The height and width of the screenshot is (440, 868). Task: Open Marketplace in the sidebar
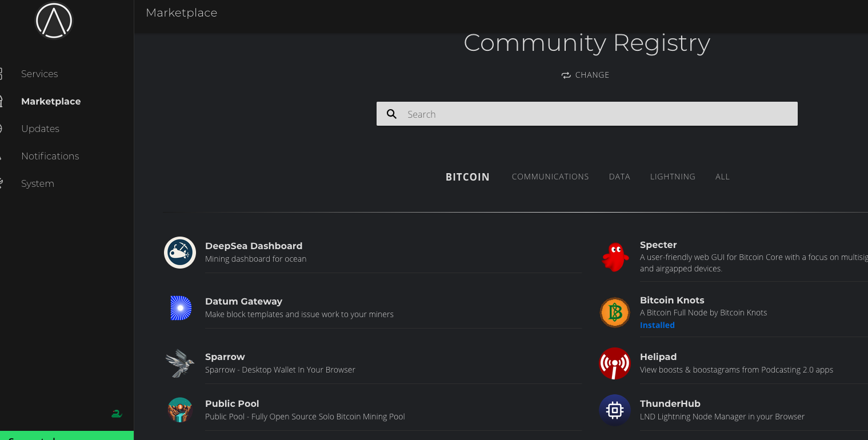51,101
